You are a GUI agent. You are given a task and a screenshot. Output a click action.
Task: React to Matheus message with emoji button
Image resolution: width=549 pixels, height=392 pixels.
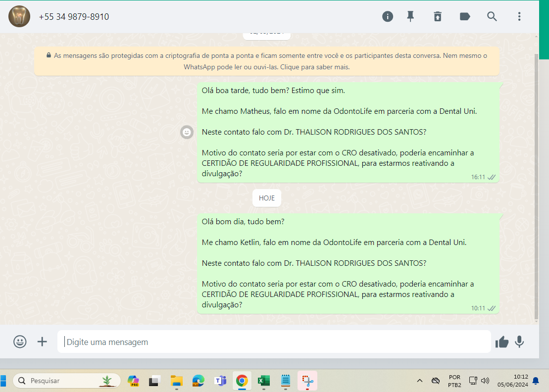tap(187, 132)
